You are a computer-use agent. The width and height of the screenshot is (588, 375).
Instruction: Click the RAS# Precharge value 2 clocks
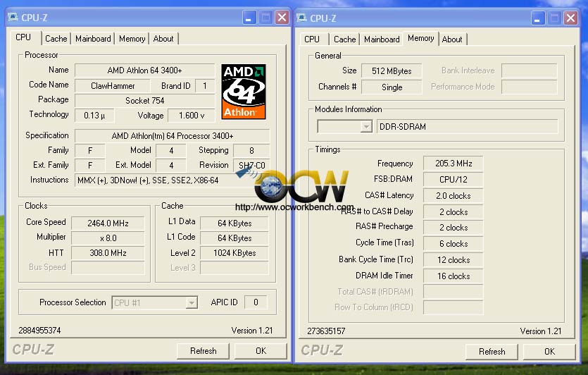[453, 228]
